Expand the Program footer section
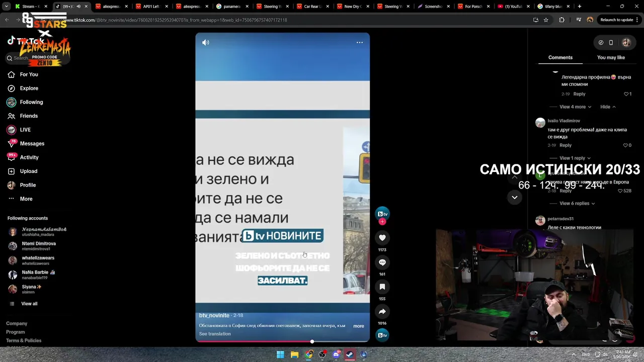This screenshot has width=644, height=362. pyautogui.click(x=16, y=332)
